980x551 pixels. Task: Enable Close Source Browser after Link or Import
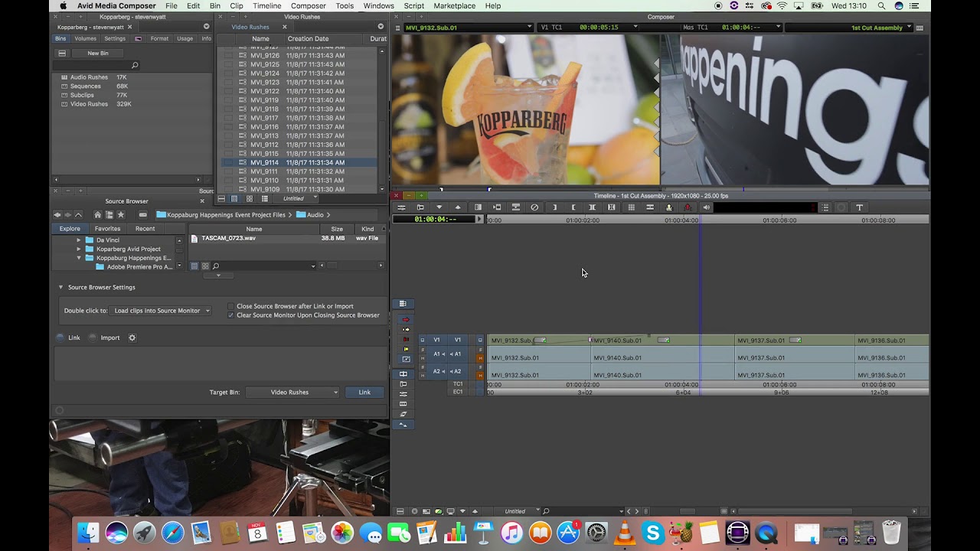click(x=231, y=306)
